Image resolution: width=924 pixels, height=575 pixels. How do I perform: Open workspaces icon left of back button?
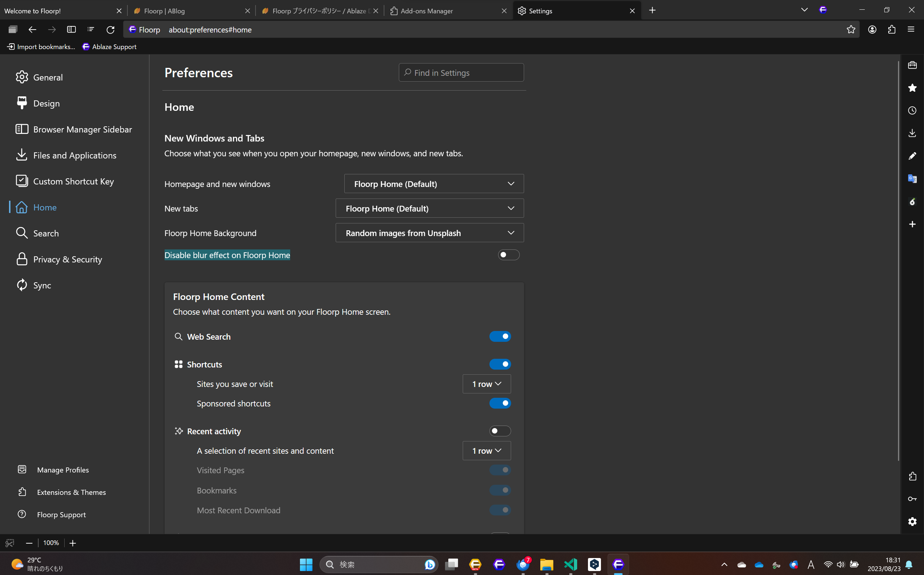click(x=13, y=30)
